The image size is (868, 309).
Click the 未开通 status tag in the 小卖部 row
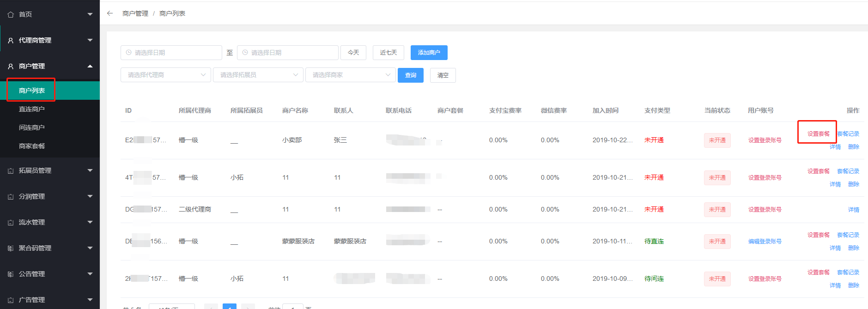[x=717, y=140]
